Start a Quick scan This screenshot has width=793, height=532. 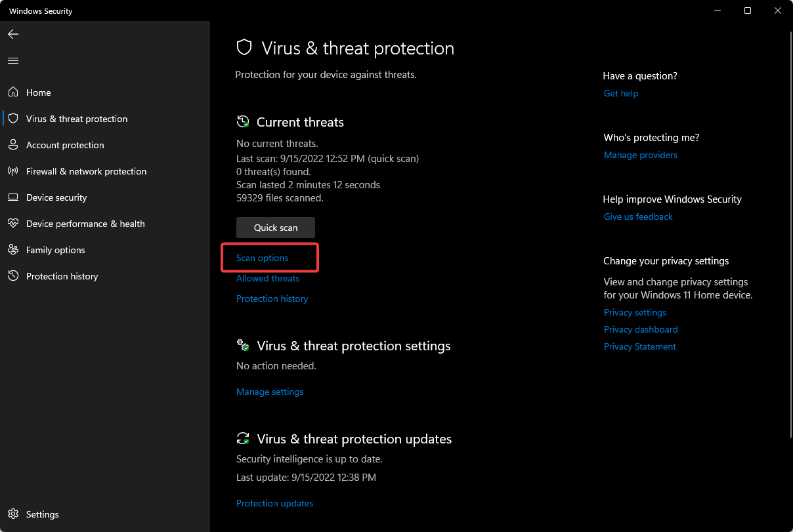(276, 228)
